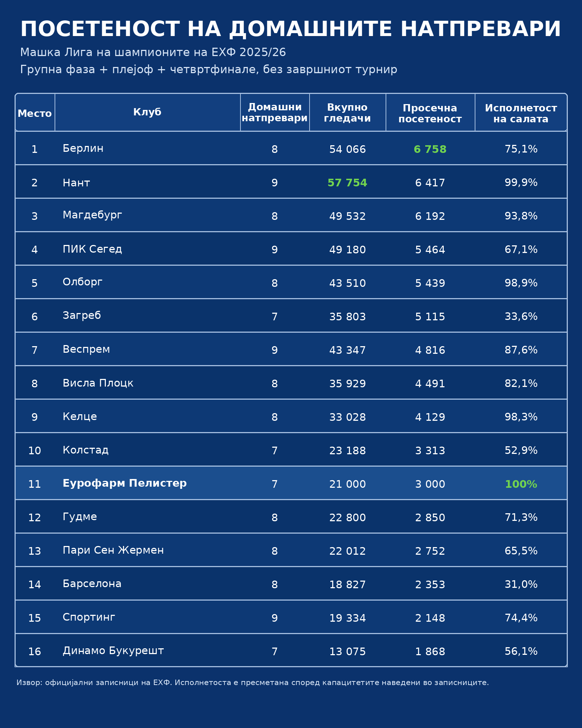Image resolution: width=582 pixels, height=728 pixels.
Task: Select hall occupancy "98,9%"
Action: point(521,283)
